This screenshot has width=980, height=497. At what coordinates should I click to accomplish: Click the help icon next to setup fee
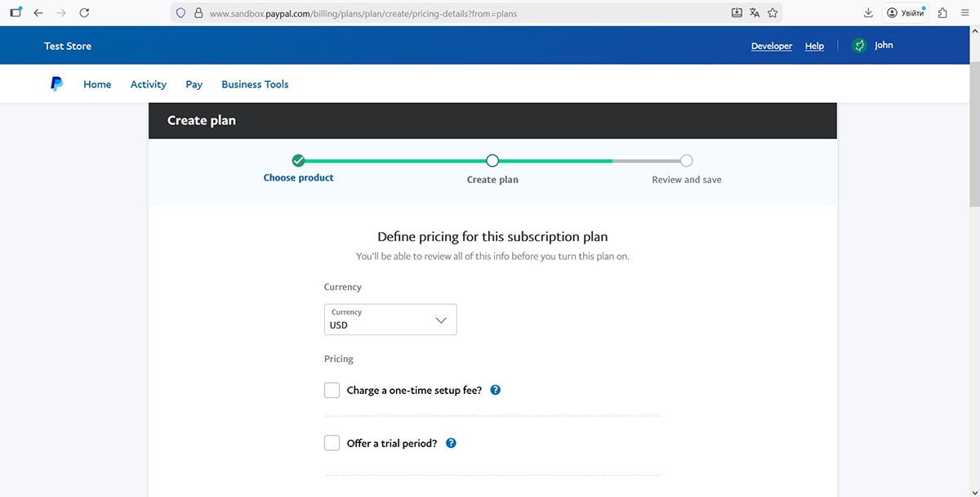tap(496, 390)
